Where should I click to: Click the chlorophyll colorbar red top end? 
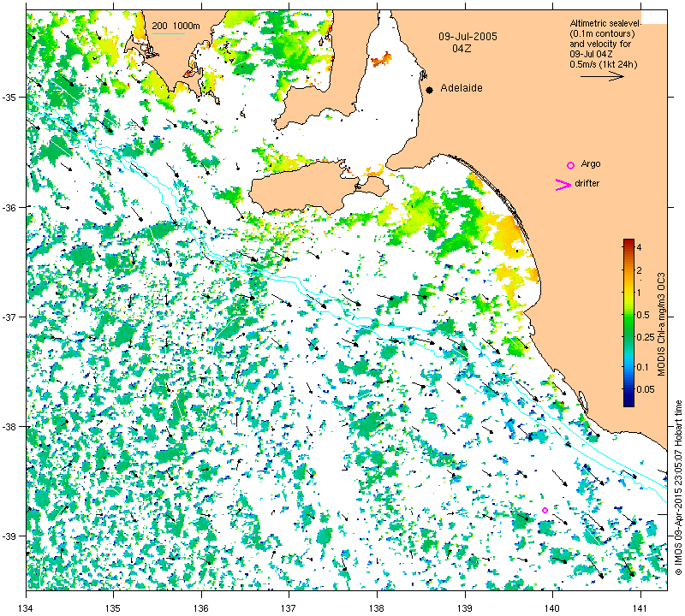coord(628,242)
